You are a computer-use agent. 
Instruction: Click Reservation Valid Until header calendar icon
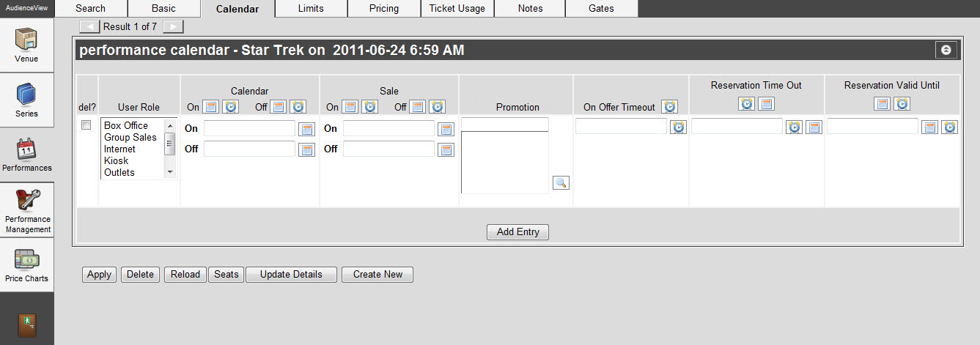(882, 103)
